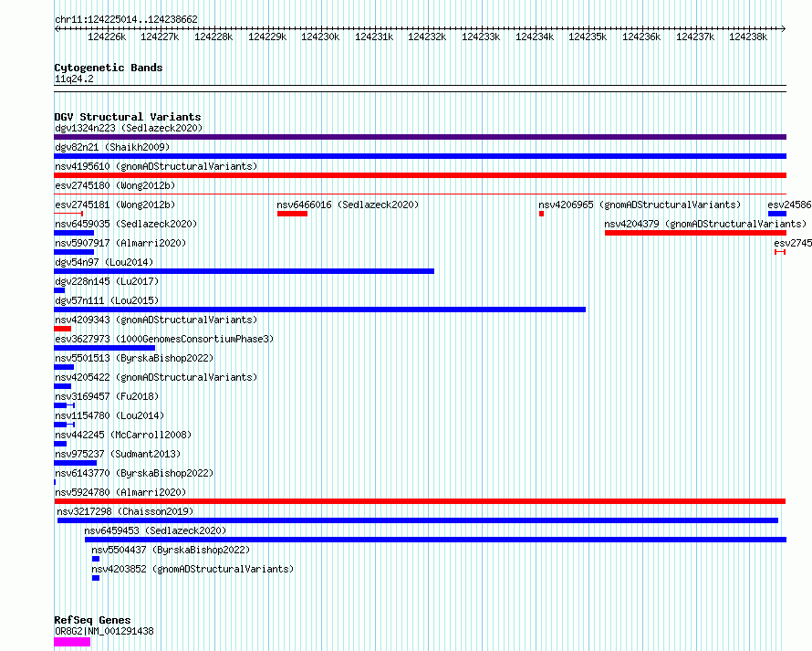Open the OR8G2|NM_001291438 gene label
This screenshot has width=812, height=651.
click(104, 631)
